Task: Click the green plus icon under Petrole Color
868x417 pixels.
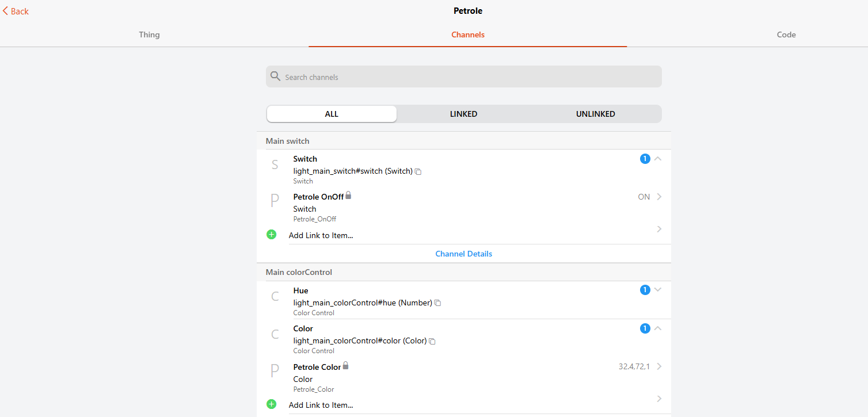Action: click(x=272, y=404)
